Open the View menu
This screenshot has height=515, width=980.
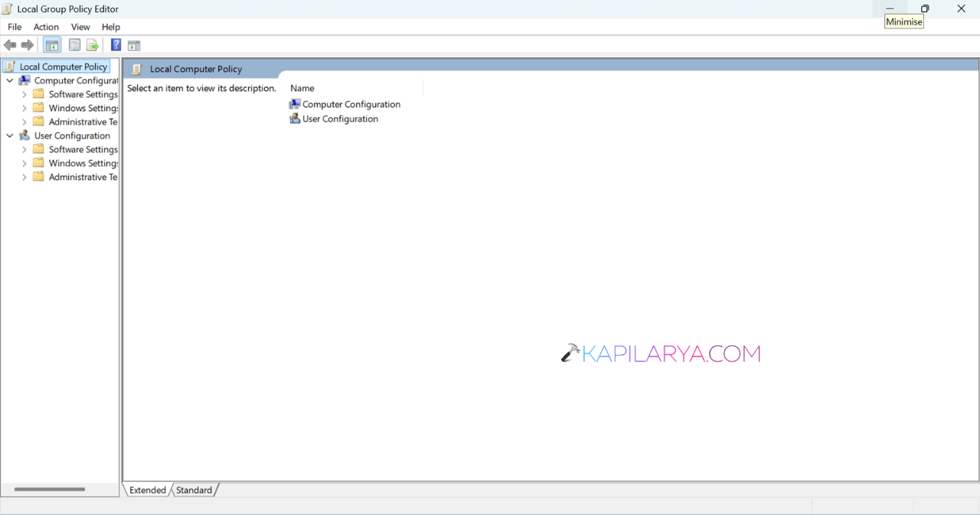[x=80, y=27]
